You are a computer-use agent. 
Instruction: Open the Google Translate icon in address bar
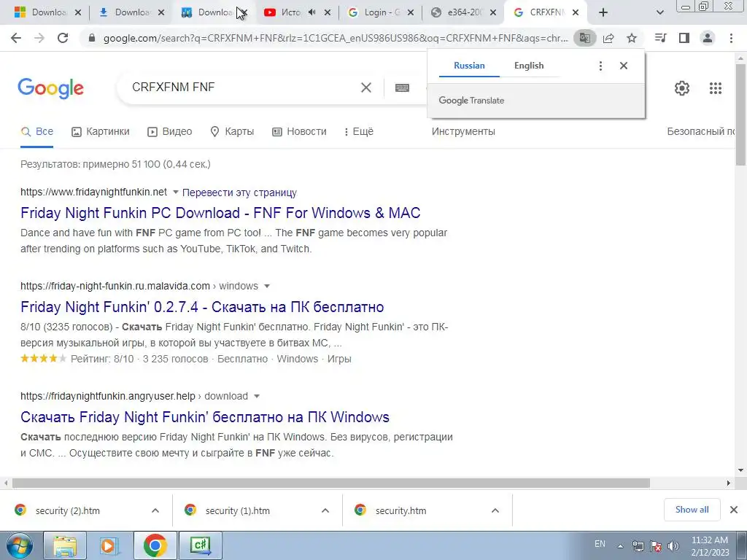coord(584,38)
